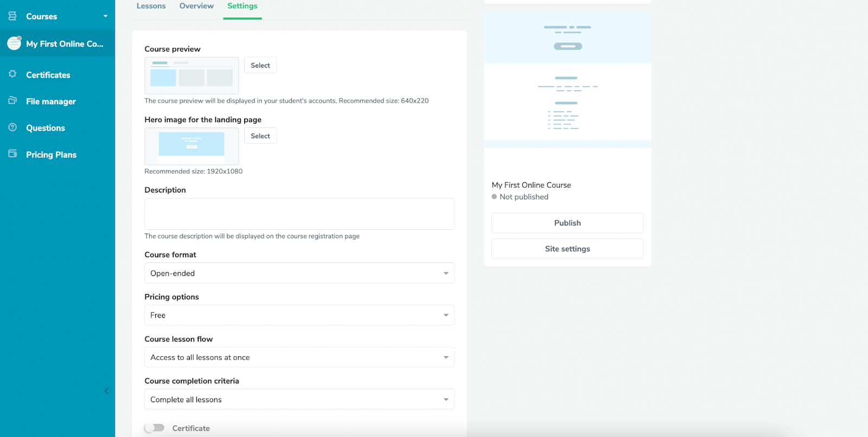Click the Publish button
This screenshot has width=868, height=437.
[x=567, y=223]
